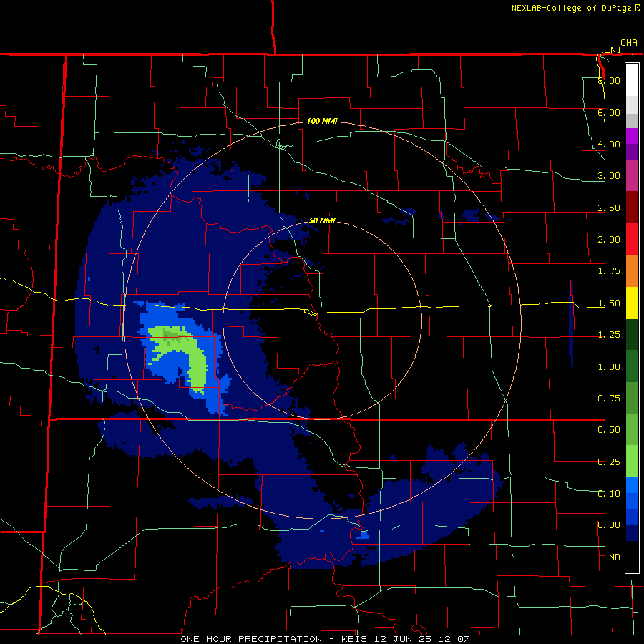The width and height of the screenshot is (644, 644).
Task: Pick the darkest green swatch beside 1.25
Action: (632, 335)
